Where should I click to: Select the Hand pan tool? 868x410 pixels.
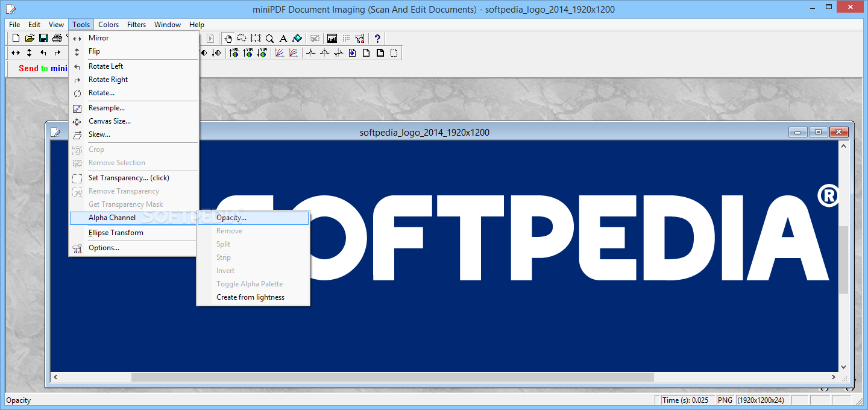click(x=228, y=38)
